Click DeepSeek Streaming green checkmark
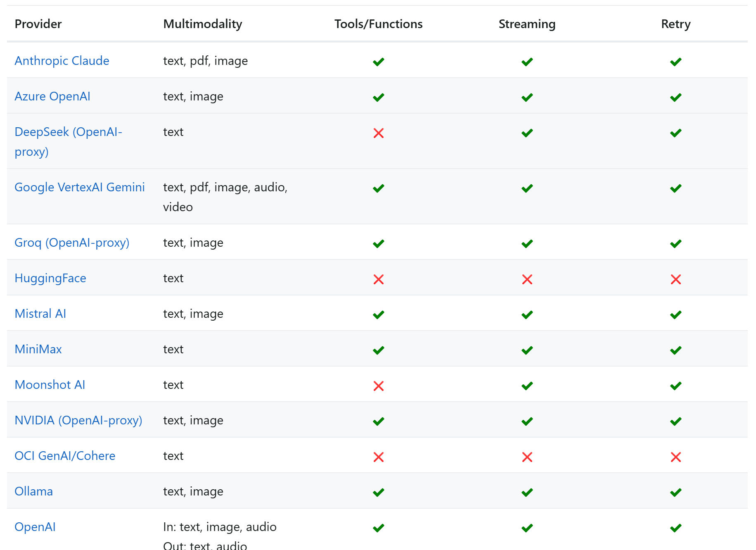 click(527, 133)
